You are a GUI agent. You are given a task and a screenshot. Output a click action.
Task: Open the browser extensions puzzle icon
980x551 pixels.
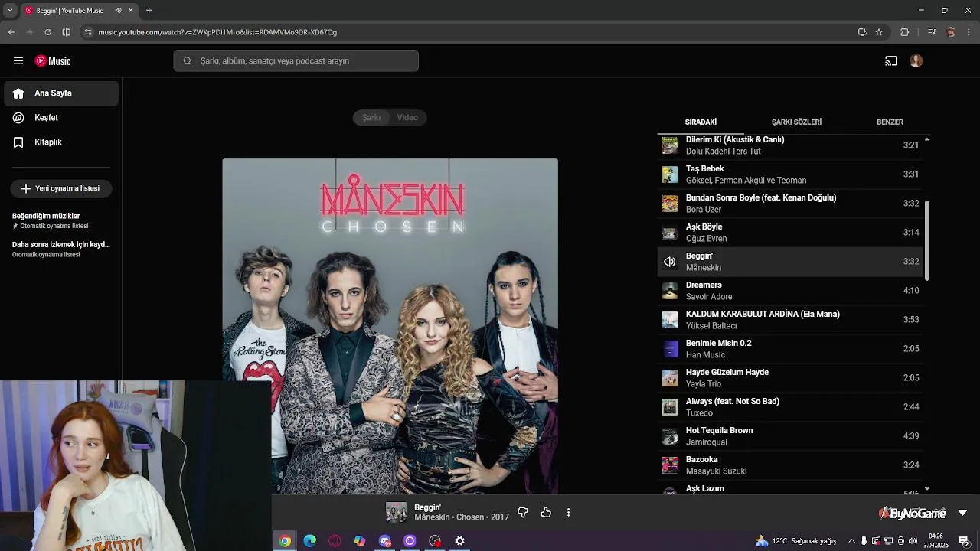click(905, 32)
